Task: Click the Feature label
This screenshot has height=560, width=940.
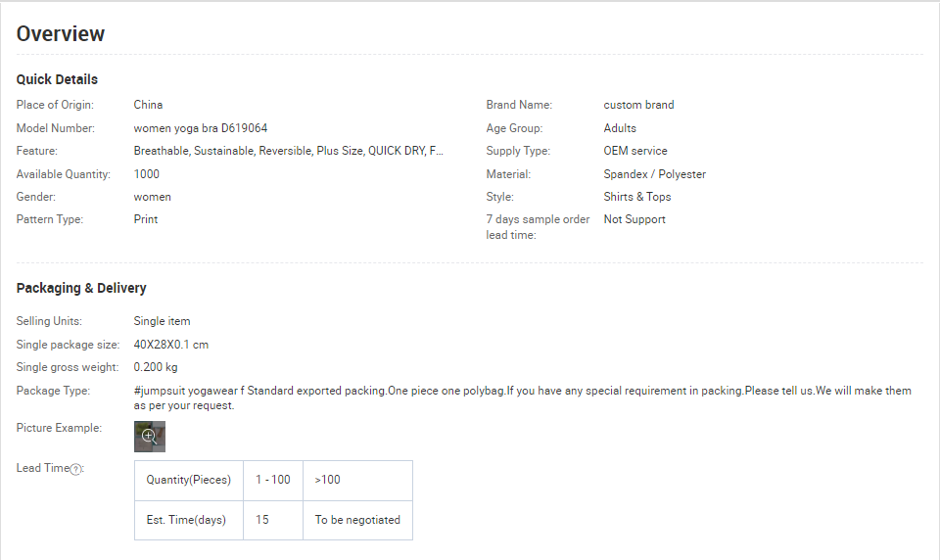Action: click(36, 151)
